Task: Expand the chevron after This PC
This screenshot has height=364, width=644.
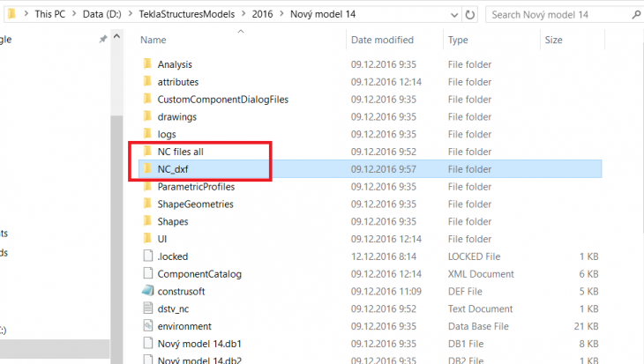Action: [74, 14]
